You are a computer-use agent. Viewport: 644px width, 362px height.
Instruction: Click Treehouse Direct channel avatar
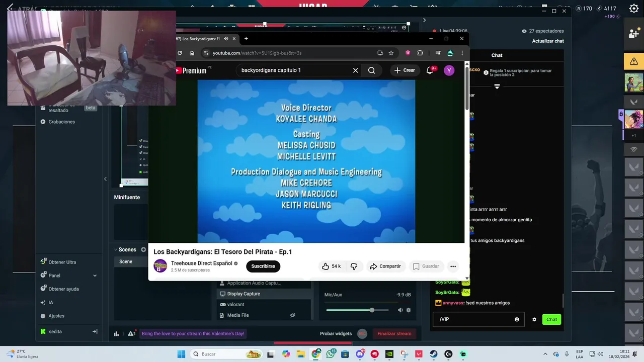coord(160,266)
